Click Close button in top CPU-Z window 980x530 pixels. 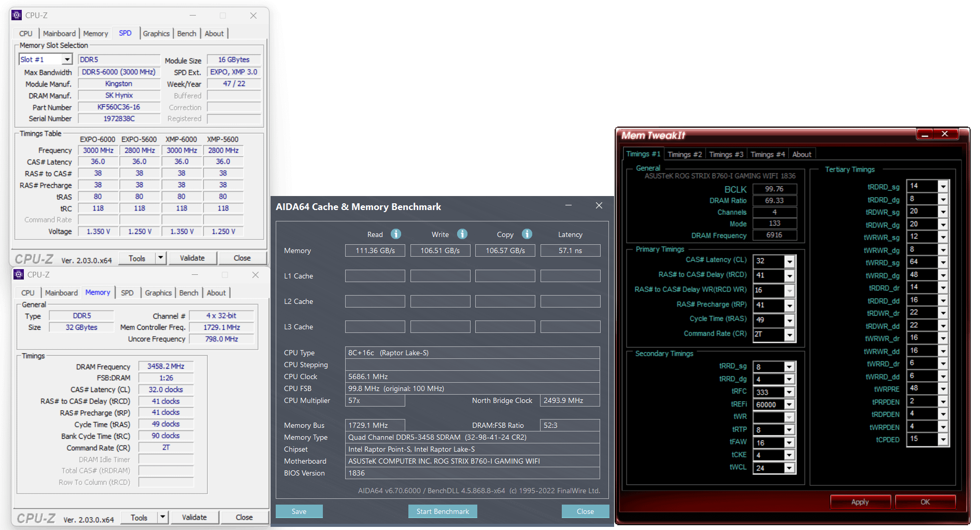click(x=242, y=258)
